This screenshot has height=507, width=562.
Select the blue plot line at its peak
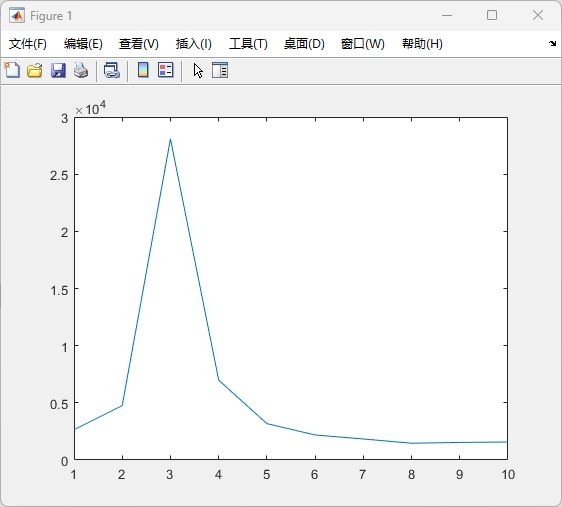pos(170,139)
